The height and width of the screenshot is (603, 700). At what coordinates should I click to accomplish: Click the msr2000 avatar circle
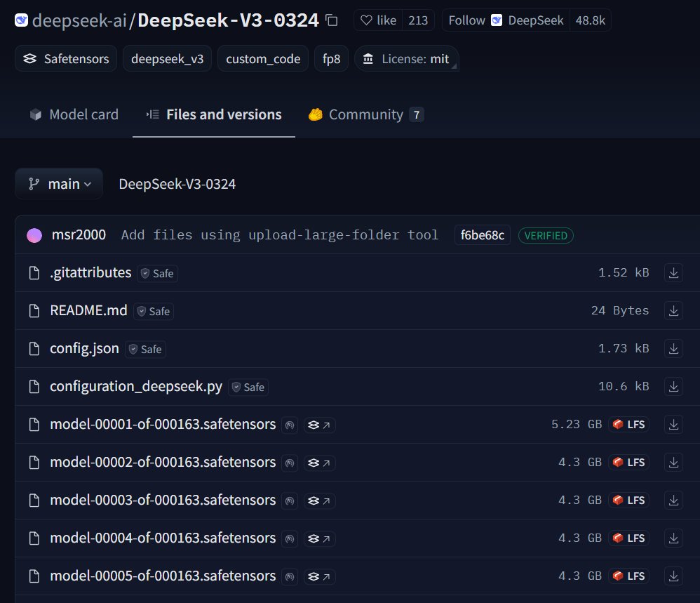[34, 235]
